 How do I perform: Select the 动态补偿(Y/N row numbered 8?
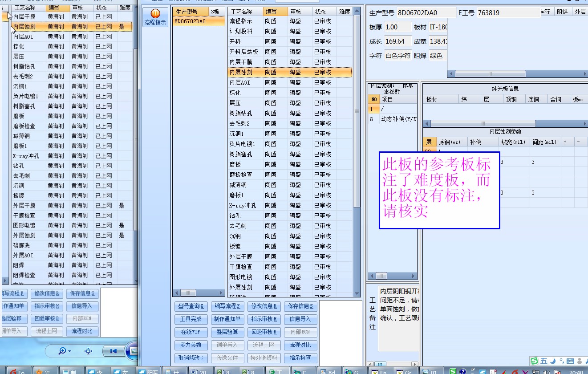[x=393, y=119]
